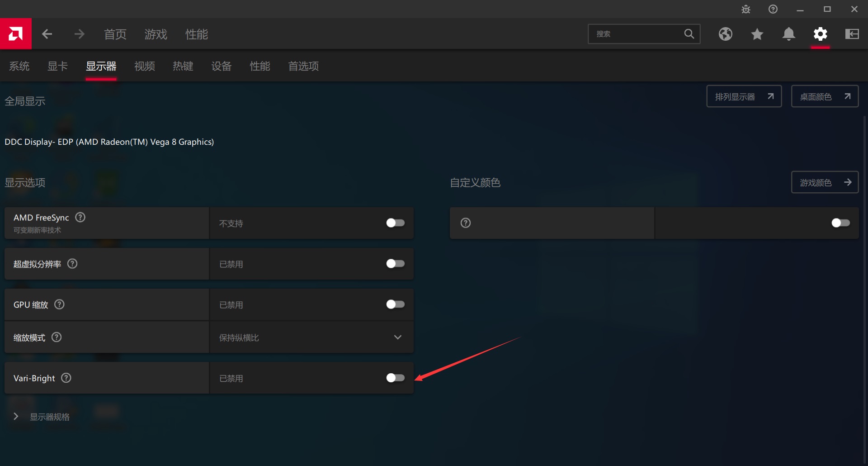Click the sidebar panel toggle icon
Image resolution: width=868 pixels, height=466 pixels.
852,34
